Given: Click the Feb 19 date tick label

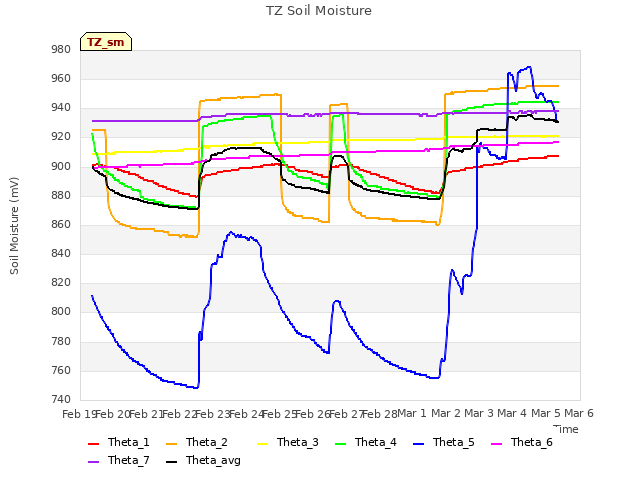Looking at the screenshot, I should click(79, 414).
